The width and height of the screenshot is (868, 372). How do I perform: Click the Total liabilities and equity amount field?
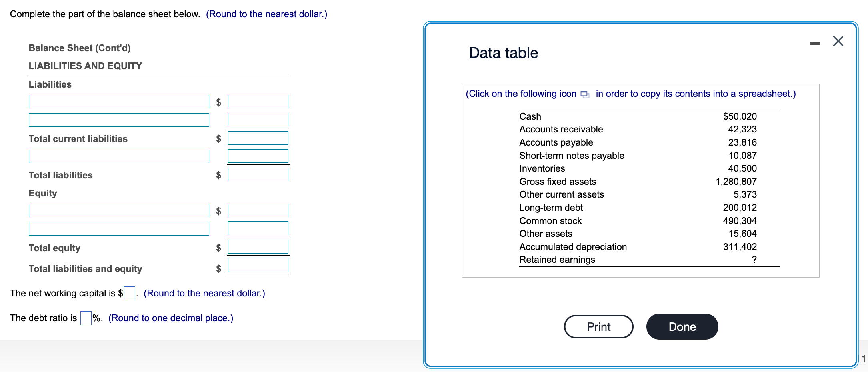point(258,265)
